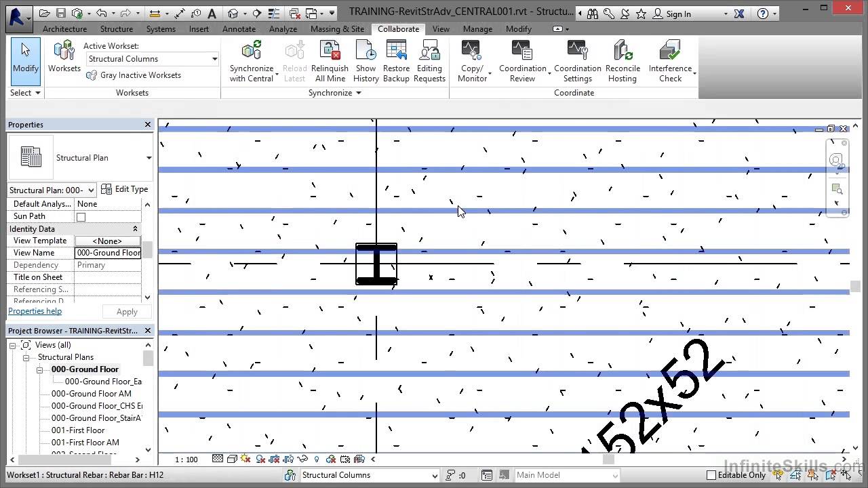Click the Properties help link
The height and width of the screenshot is (488, 868).
pyautogui.click(x=35, y=311)
